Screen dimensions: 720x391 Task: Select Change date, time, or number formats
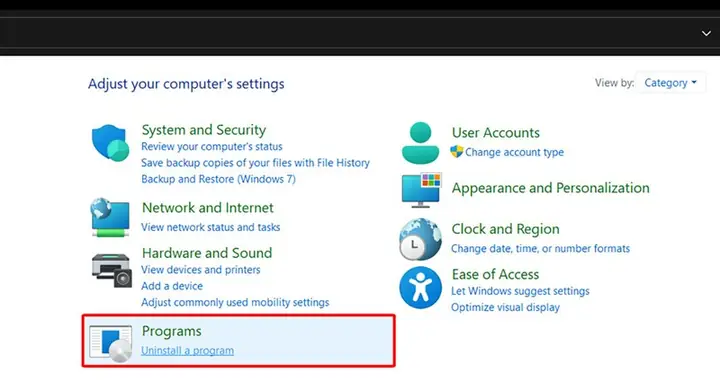pyautogui.click(x=540, y=249)
